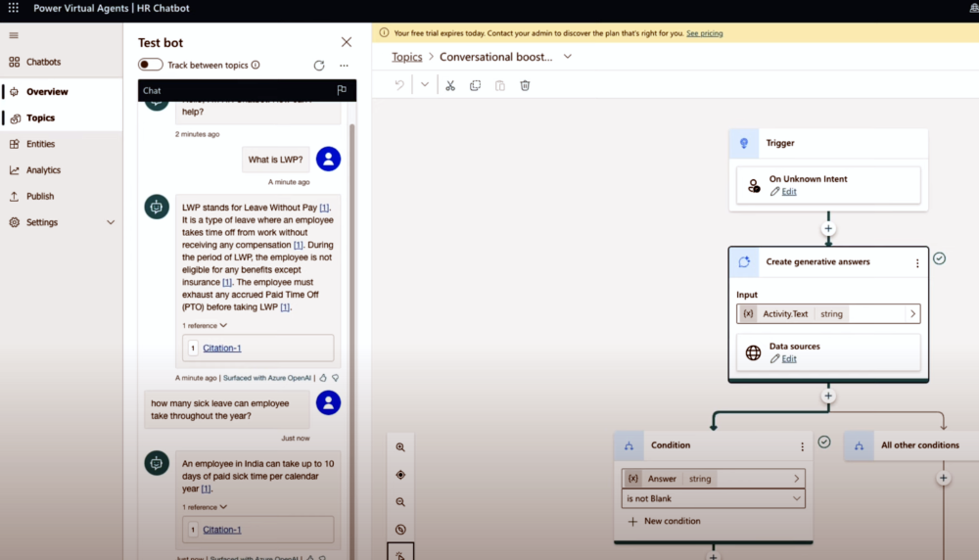
Task: Collapse the 1 reference list under LWP answer
Action: (x=205, y=325)
